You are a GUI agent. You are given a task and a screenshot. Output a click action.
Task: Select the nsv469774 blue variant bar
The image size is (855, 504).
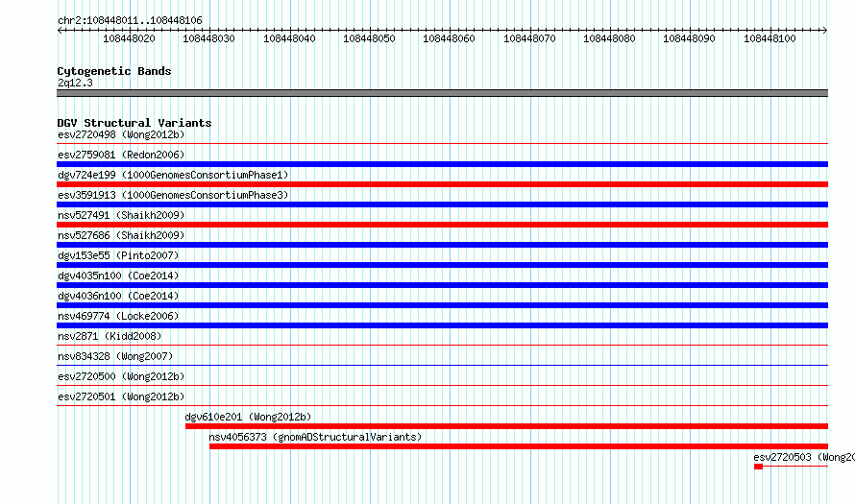[x=442, y=325]
